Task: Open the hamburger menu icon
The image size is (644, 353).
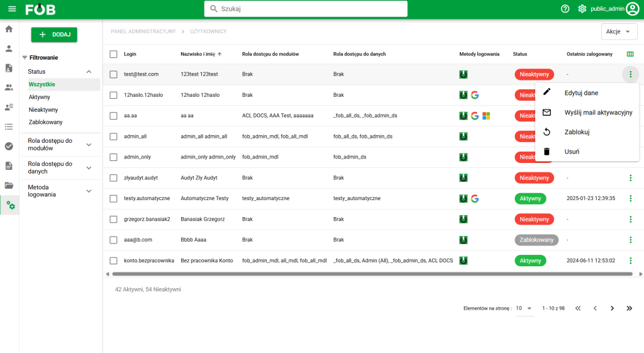Action: click(x=12, y=9)
